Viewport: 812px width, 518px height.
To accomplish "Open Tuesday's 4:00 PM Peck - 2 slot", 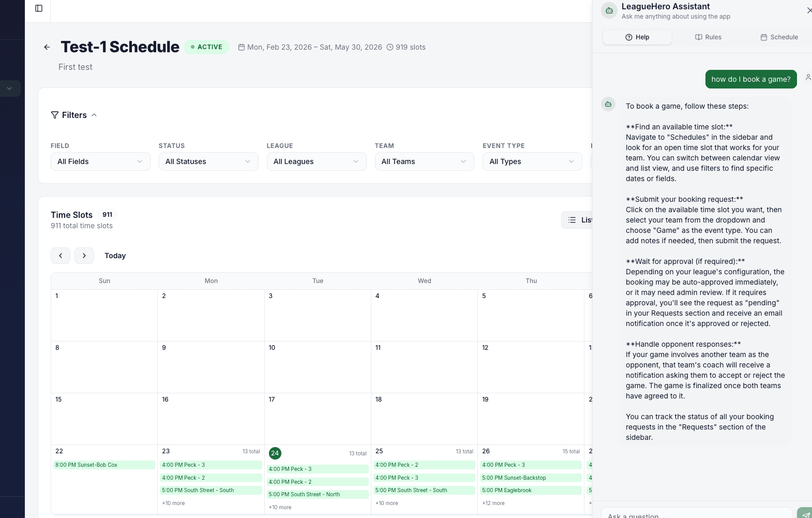I will (x=318, y=482).
